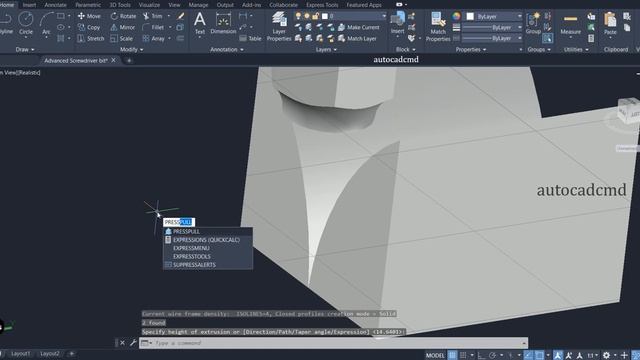Open the 3D Tools ribbon tab
The image size is (640, 360).
120,5
